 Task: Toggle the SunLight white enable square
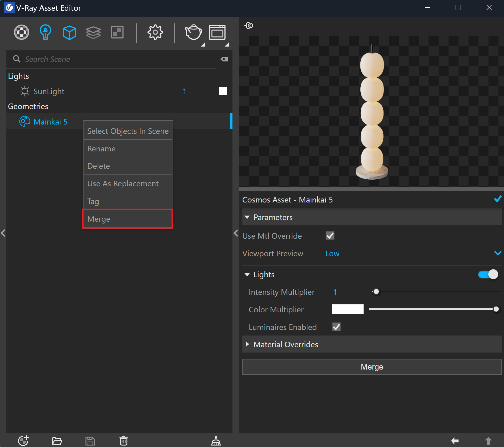pyautogui.click(x=223, y=91)
